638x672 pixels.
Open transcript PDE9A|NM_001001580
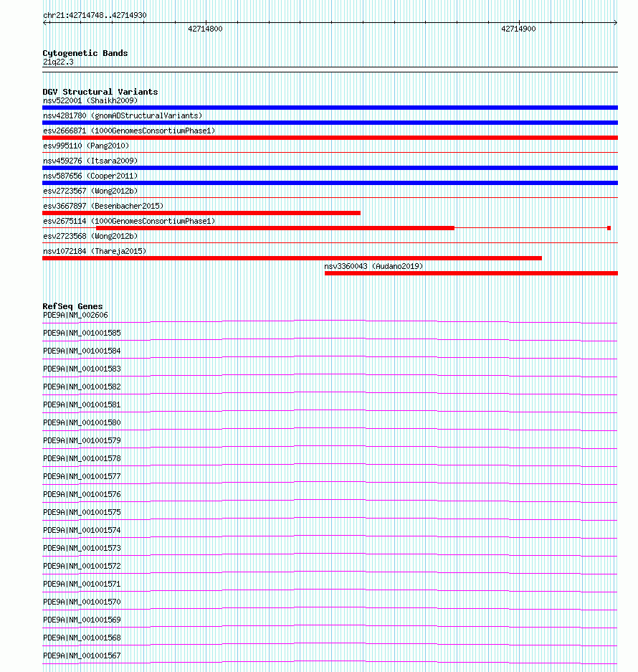point(82,423)
